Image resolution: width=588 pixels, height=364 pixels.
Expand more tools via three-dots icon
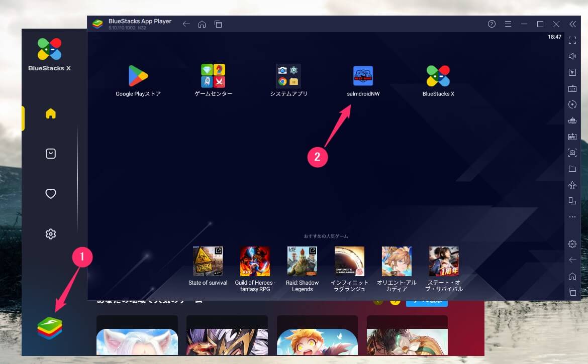click(x=572, y=217)
